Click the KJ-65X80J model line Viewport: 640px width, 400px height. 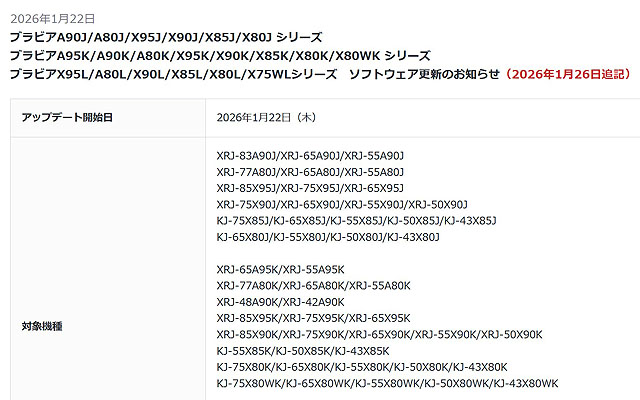(x=328, y=237)
